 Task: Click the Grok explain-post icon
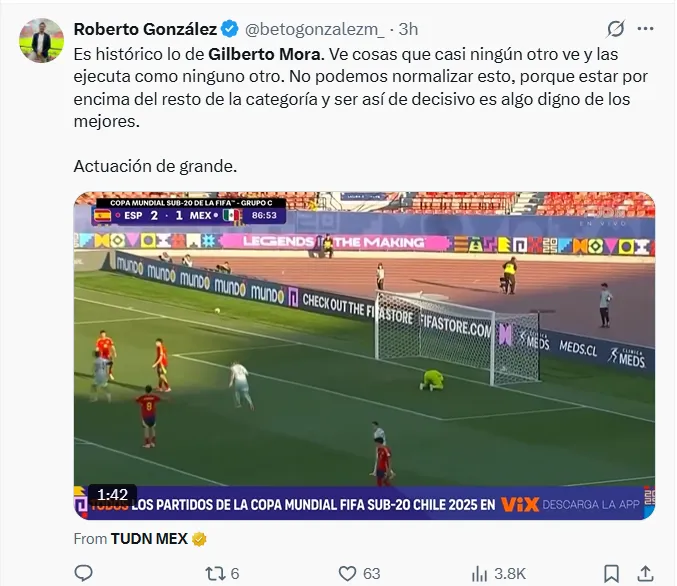click(616, 29)
